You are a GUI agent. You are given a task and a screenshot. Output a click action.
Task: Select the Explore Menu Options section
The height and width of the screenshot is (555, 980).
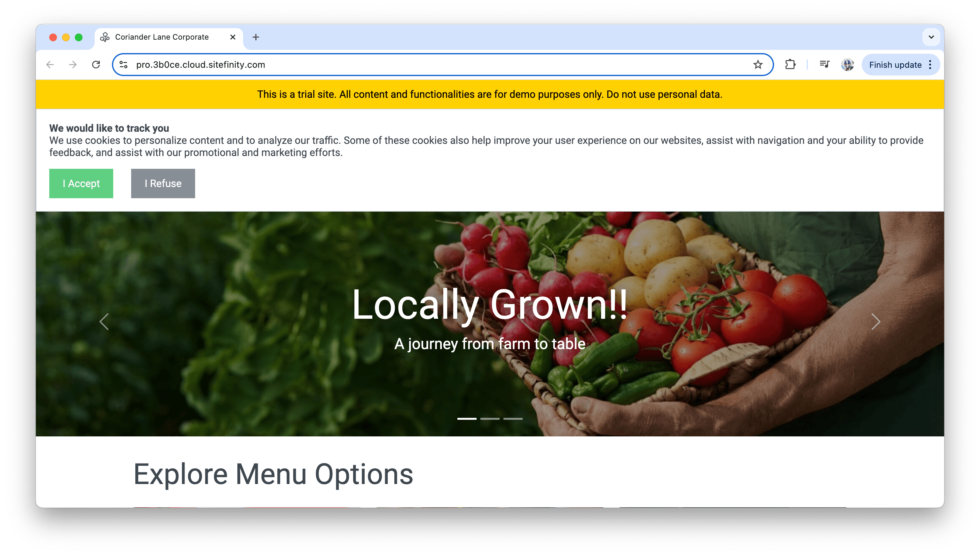pos(273,473)
